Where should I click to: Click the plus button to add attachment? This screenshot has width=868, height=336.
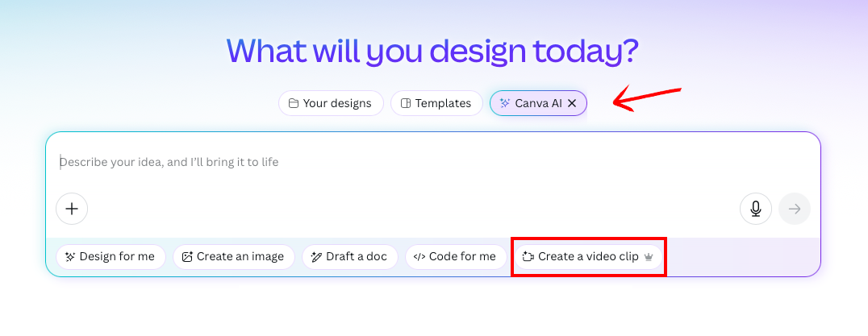pos(72,209)
